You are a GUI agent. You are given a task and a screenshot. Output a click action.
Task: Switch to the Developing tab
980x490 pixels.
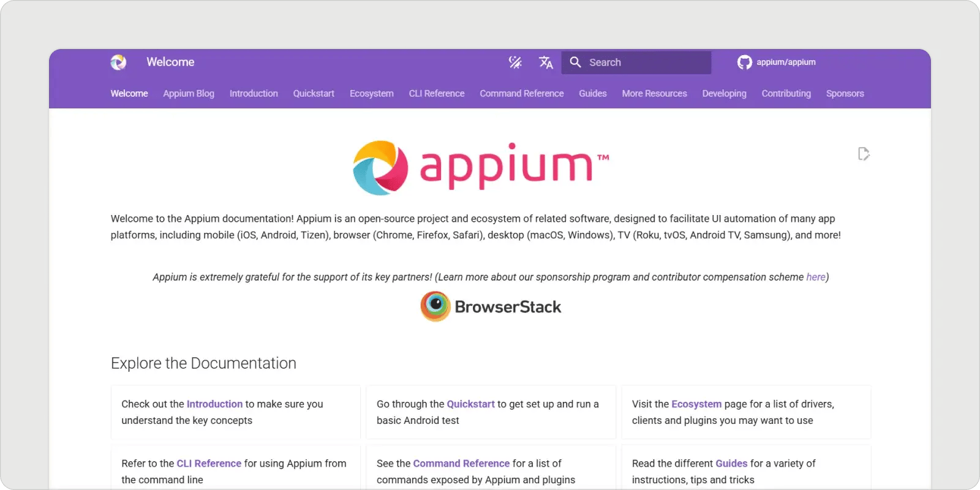724,93
